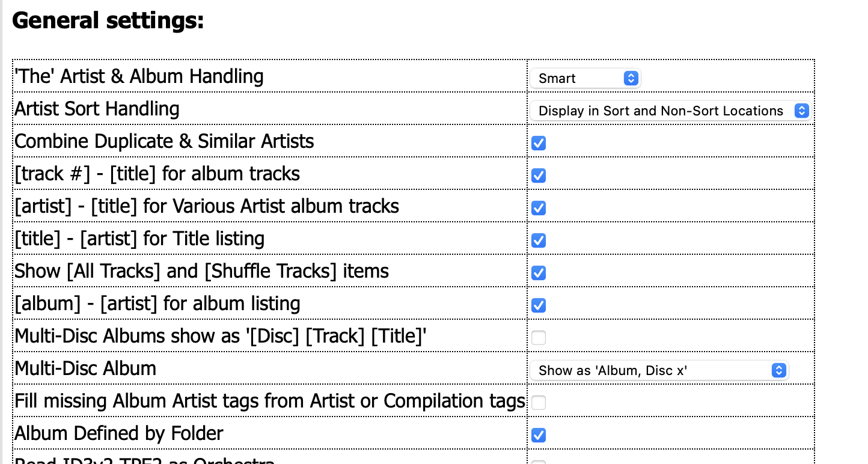
Task: Disable '[artist] - [title]' Various Artist tracks checkbox
Action: pyautogui.click(x=539, y=208)
